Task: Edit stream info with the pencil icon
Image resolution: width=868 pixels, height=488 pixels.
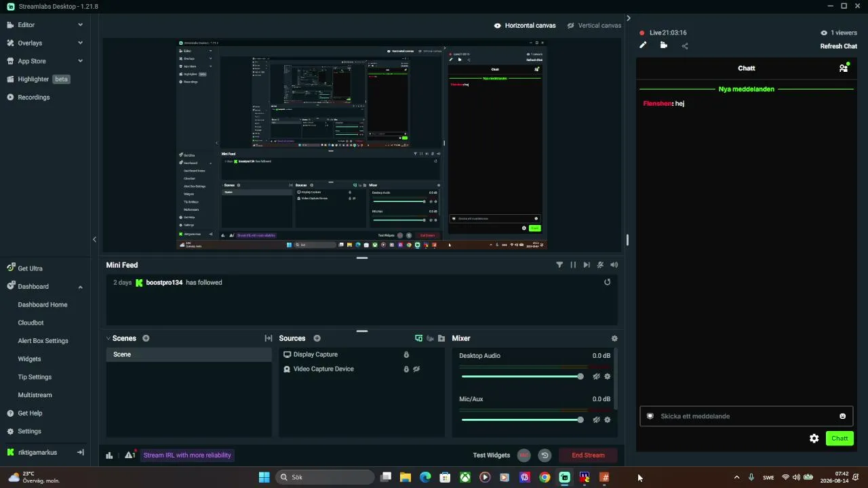Action: pyautogui.click(x=643, y=45)
